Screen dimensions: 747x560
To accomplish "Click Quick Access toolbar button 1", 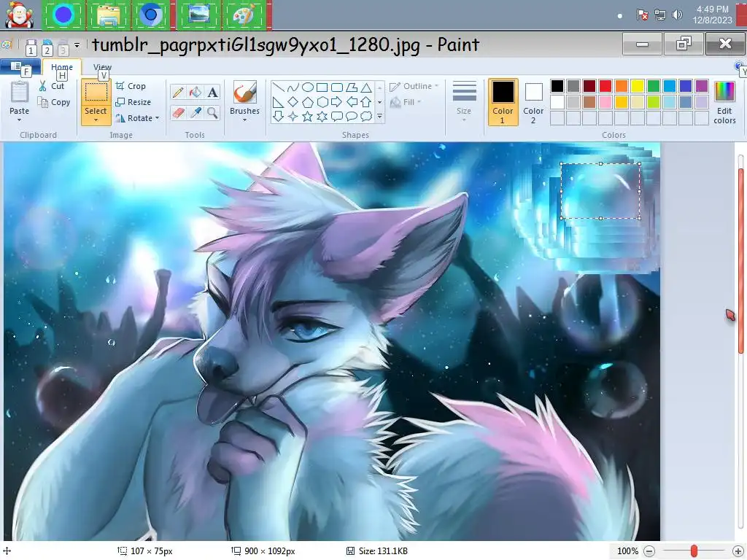I will (31, 46).
